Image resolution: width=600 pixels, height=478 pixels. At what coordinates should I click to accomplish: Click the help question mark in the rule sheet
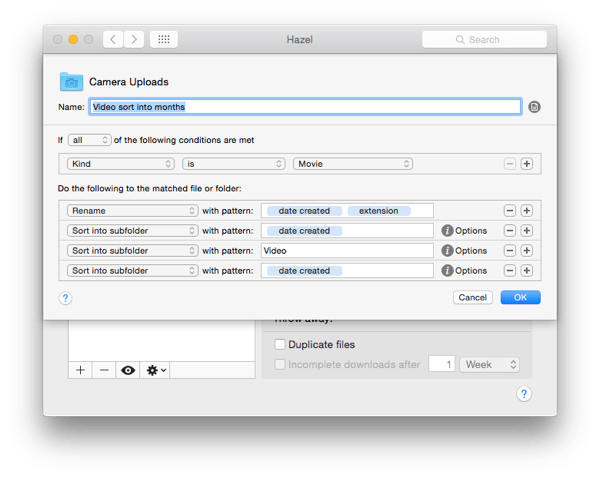[x=65, y=298]
